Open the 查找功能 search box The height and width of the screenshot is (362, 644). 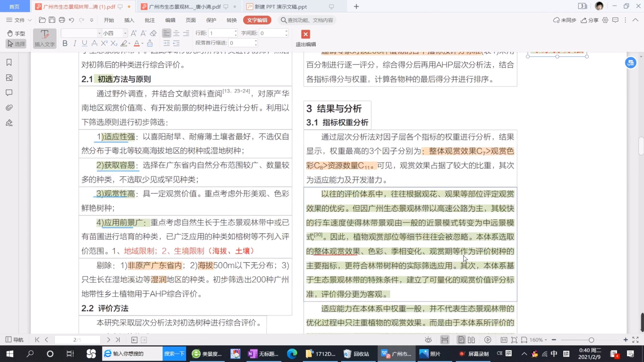(307, 20)
